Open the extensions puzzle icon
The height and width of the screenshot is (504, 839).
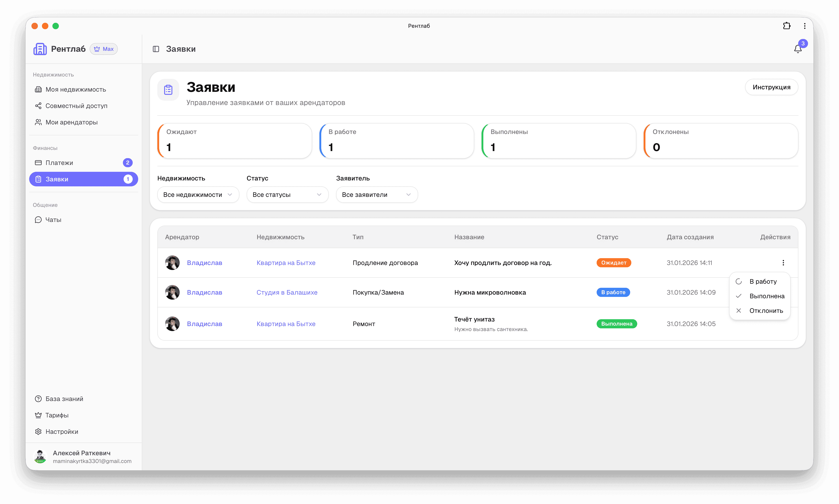786,26
